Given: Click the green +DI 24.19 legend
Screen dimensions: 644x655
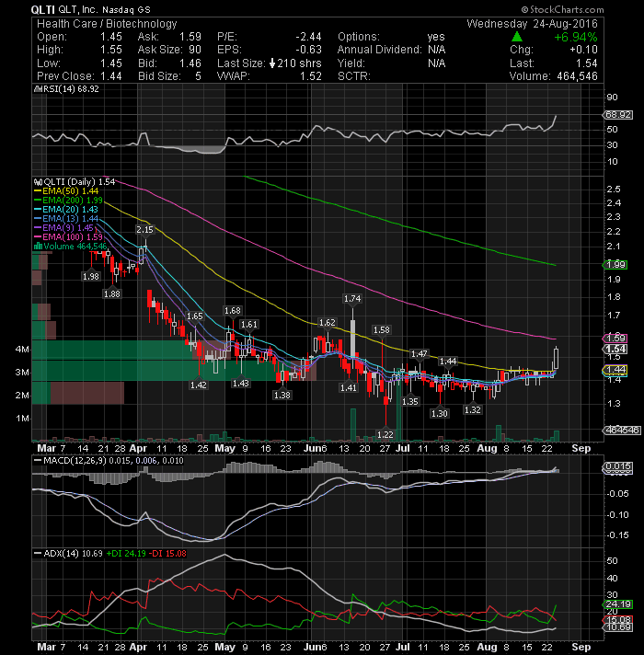Looking at the screenshot, I should point(126,554).
